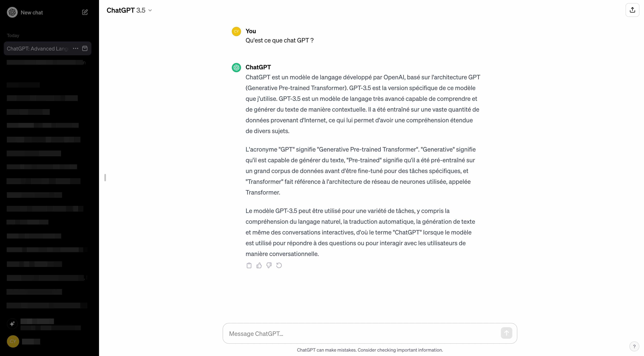The height and width of the screenshot is (356, 644).
Task: Click the ChatGPT logo in sidebar
Action: point(12,12)
